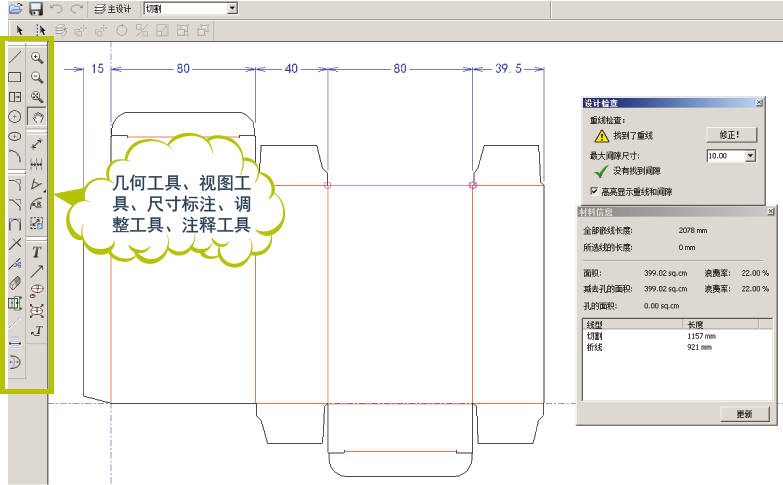Select the 折线 row in the list
The image size is (783, 485).
pyautogui.click(x=595, y=347)
